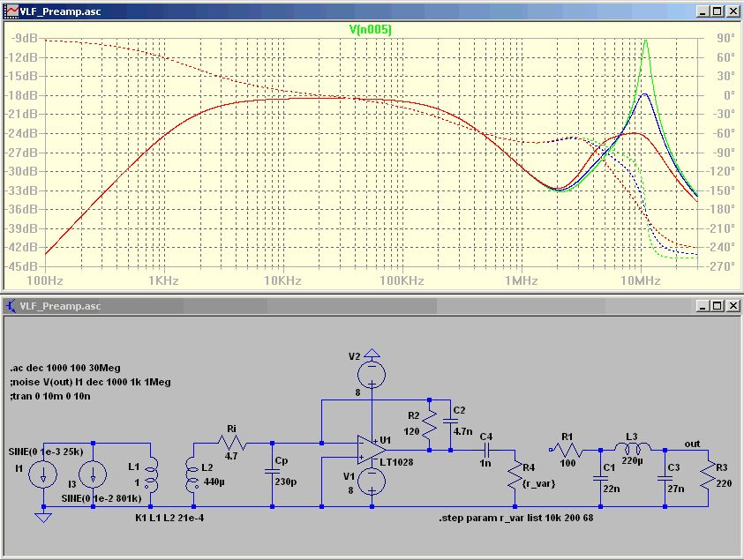Click the LT1028 part name label
Image resolution: width=744 pixels, height=560 pixels.
[396, 461]
